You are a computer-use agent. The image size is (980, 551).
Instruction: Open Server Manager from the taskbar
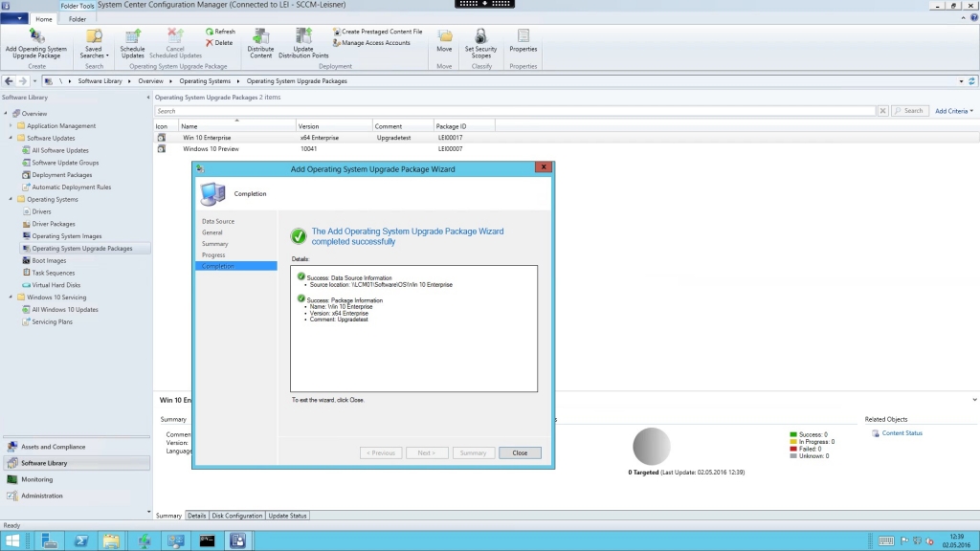(x=49, y=541)
